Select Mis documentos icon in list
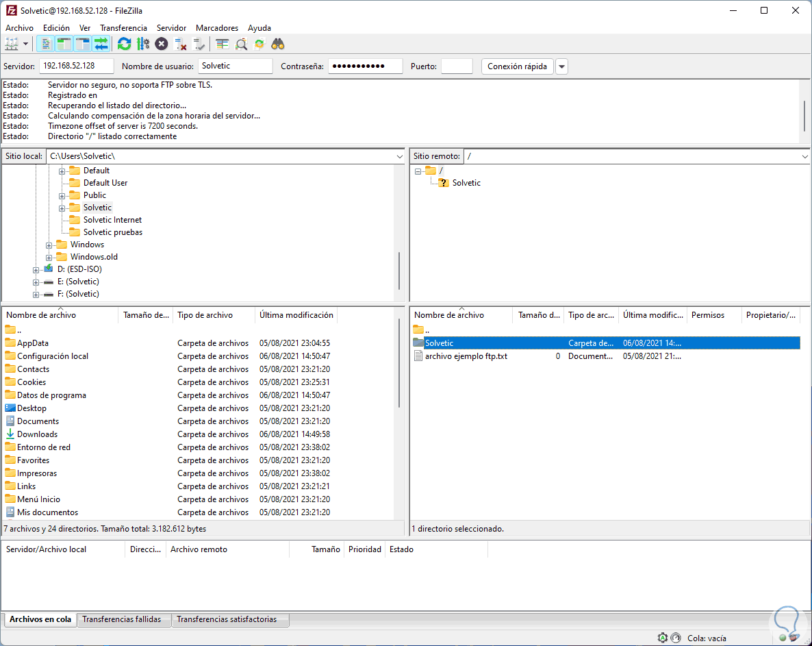This screenshot has width=812, height=646. [x=10, y=512]
